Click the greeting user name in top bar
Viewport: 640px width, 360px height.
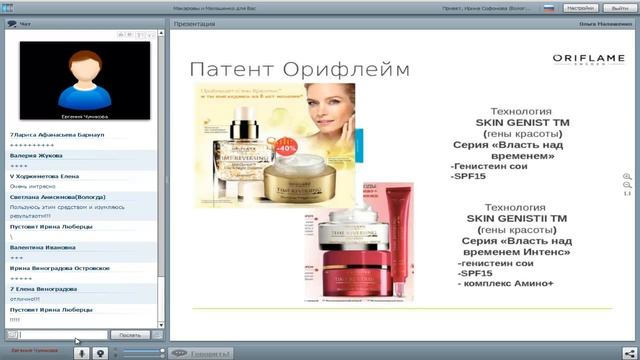point(486,8)
